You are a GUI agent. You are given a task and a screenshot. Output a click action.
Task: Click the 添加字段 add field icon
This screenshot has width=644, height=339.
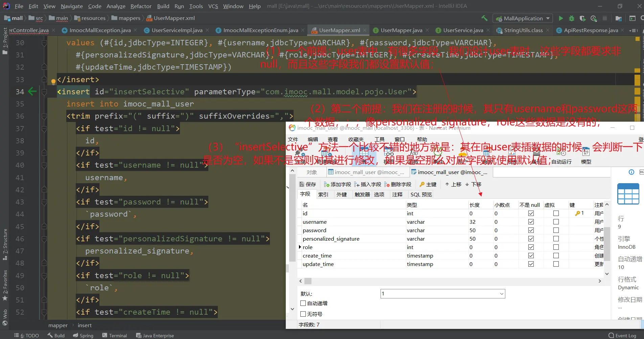point(337,184)
